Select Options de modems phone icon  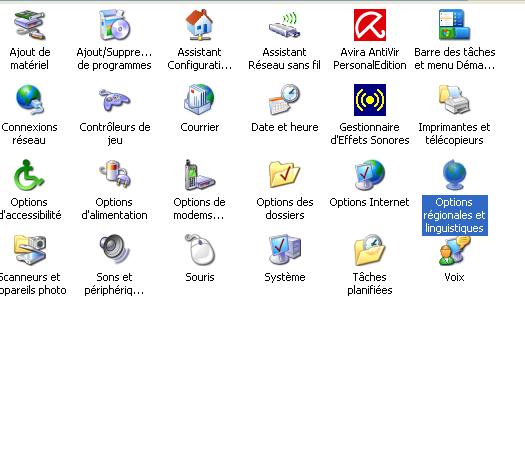coord(200,175)
